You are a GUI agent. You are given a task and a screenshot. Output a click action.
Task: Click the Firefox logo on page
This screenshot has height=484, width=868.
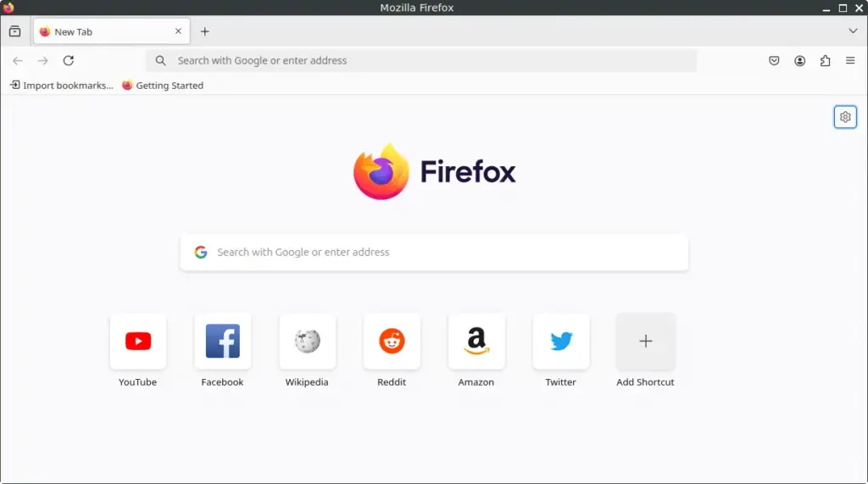pos(435,172)
